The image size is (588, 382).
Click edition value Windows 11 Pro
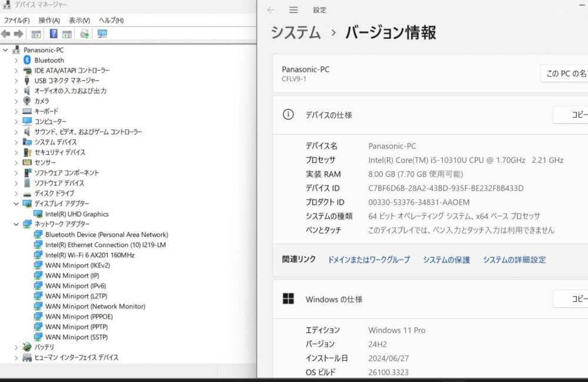point(397,330)
